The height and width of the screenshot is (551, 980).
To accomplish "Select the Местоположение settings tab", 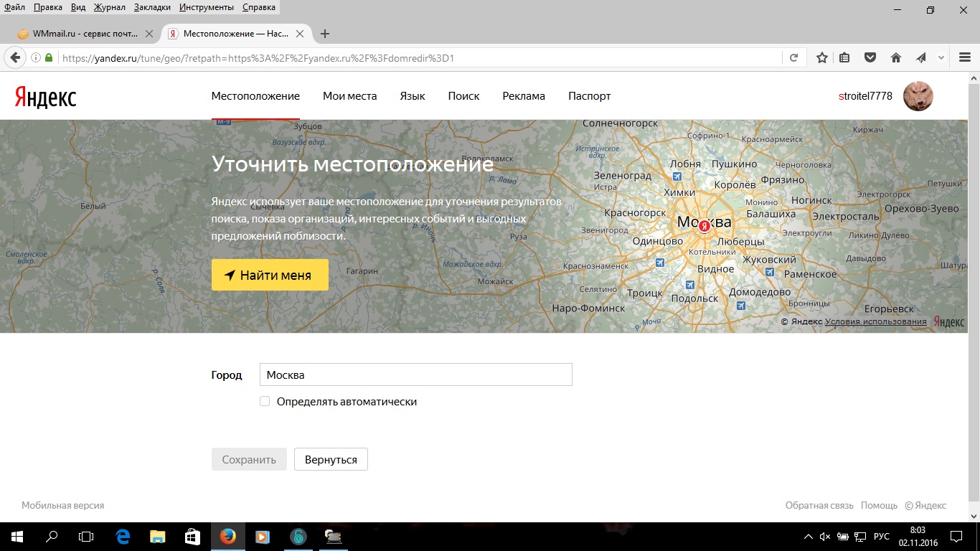I will tap(255, 96).
